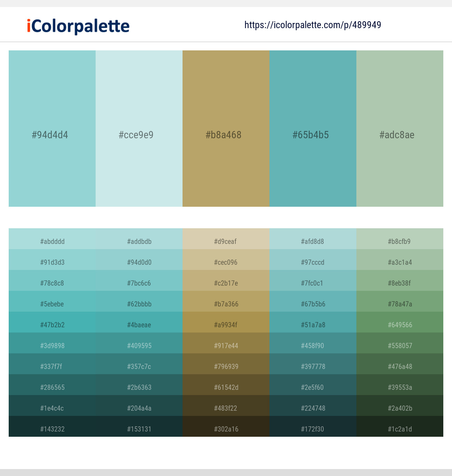Viewport: 452px width, 476px height.
Task: Open the icolorpalette.com/p/489949 URL link
Action: [x=313, y=25]
